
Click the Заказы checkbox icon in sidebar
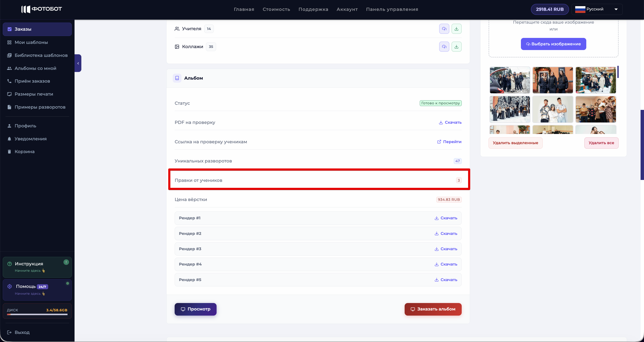[x=10, y=29]
